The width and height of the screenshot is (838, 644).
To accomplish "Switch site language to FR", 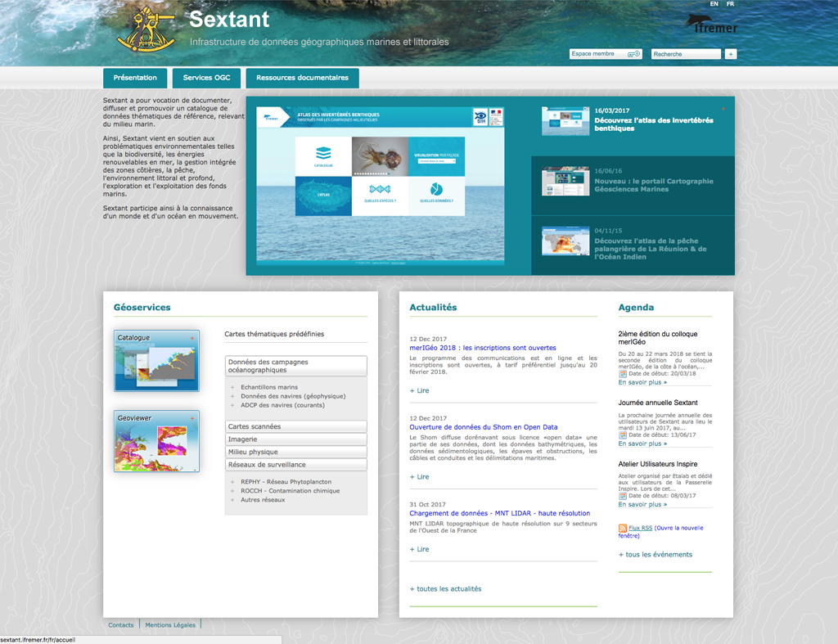I will (730, 4).
